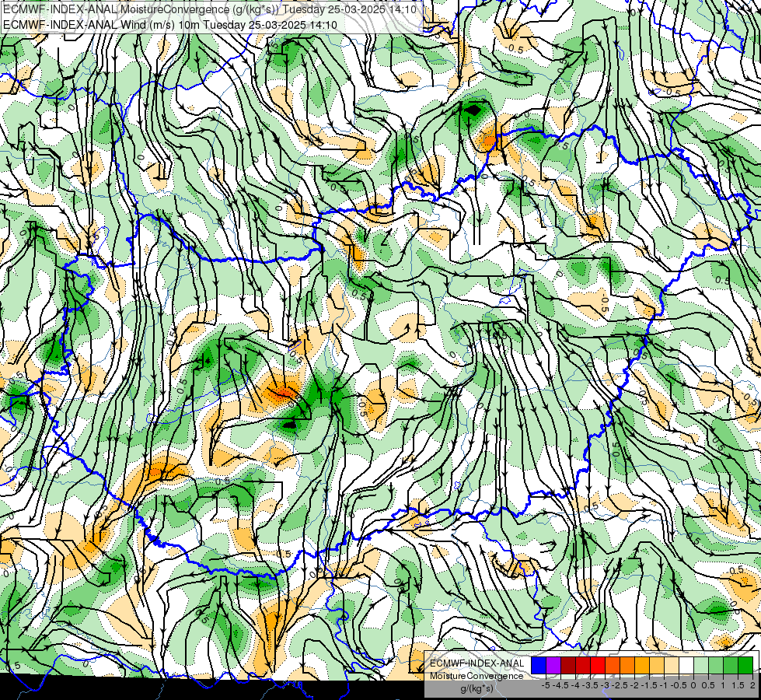Click the peach legend swatch above -0.5
Image resolution: width=761 pixels, height=700 pixels.
point(672,665)
